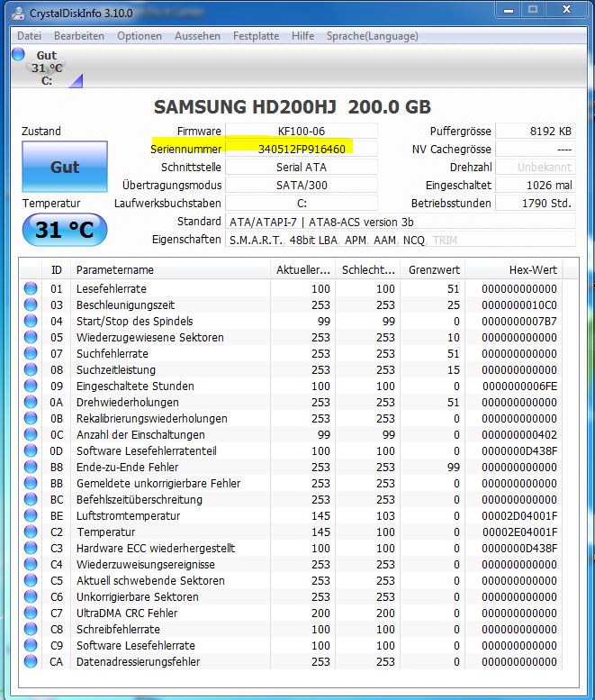Click status orb for Hardware ECC wiederhergestellt
The image size is (595, 700).
coord(31,548)
